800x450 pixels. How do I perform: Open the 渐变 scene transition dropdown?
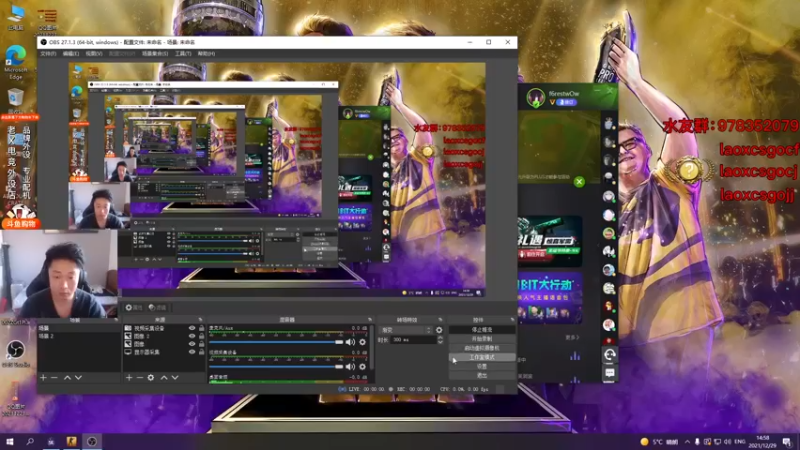(x=407, y=330)
